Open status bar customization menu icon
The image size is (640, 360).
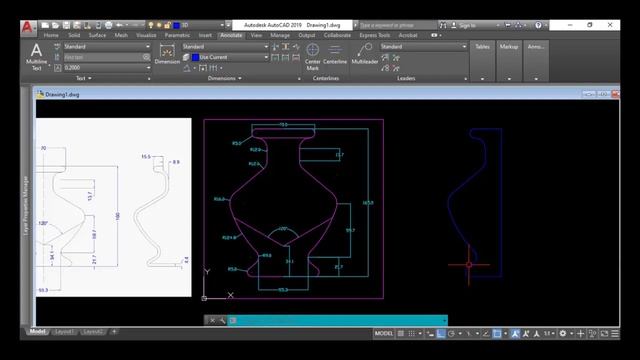point(615,333)
